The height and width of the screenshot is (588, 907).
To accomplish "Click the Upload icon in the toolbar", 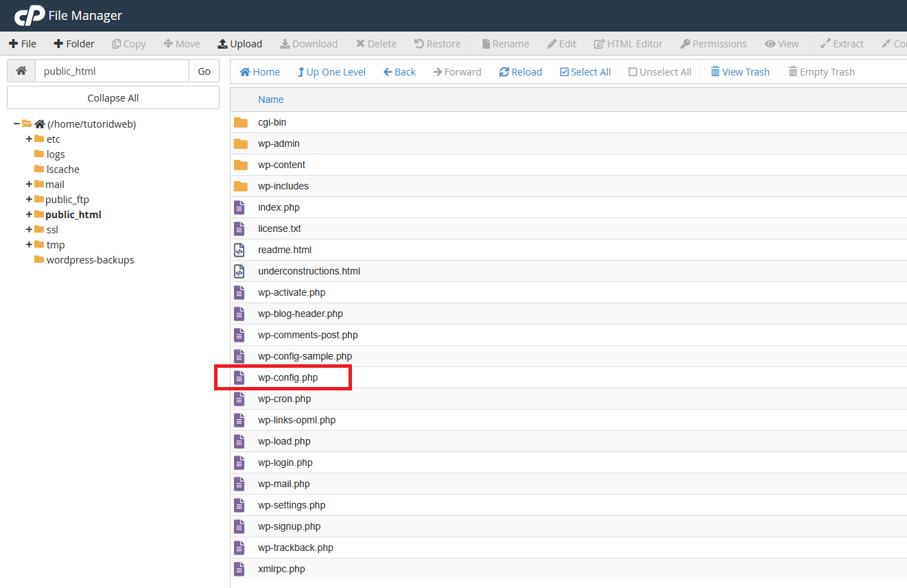I will 239,43.
